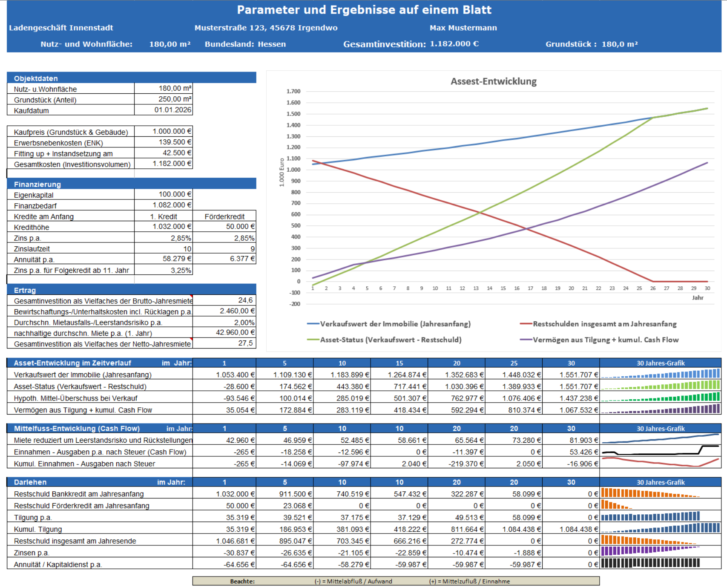Click the Finanzierung section header
This screenshot has height=588, width=727.
coord(132,184)
